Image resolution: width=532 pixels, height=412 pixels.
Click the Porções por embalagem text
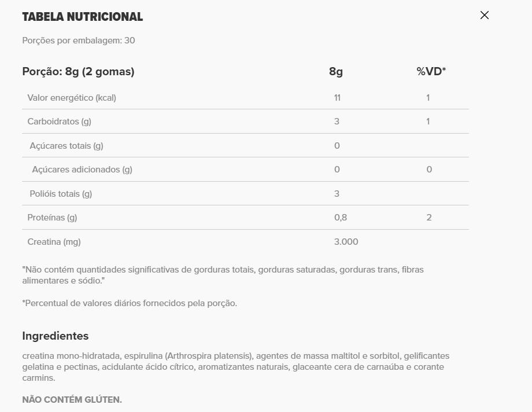[x=79, y=41]
